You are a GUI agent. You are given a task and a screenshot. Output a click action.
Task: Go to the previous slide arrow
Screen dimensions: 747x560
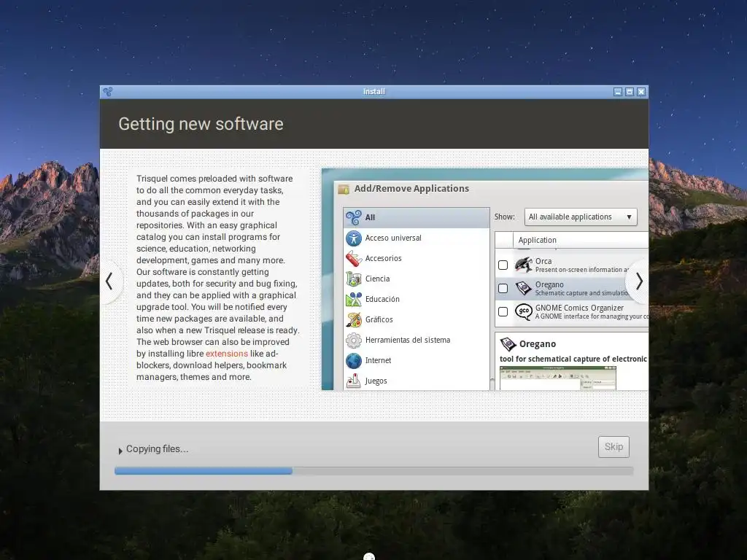pyautogui.click(x=109, y=281)
